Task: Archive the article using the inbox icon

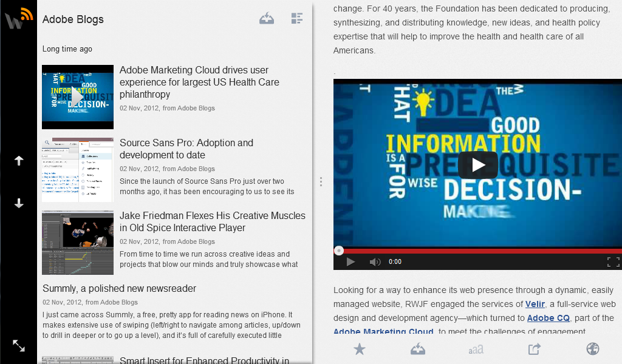Action: (417, 349)
